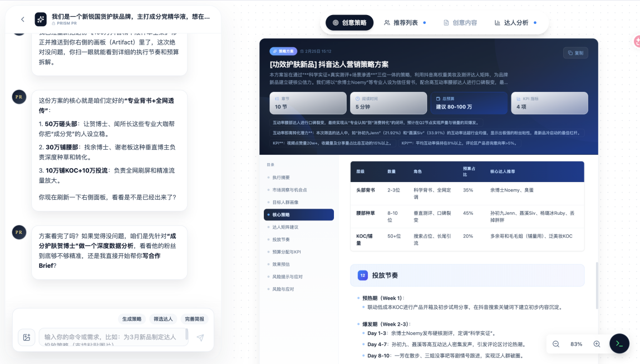This screenshot has height=364, width=640.
Task: Click the document icon next to 创意内容
Action: tap(446, 22)
